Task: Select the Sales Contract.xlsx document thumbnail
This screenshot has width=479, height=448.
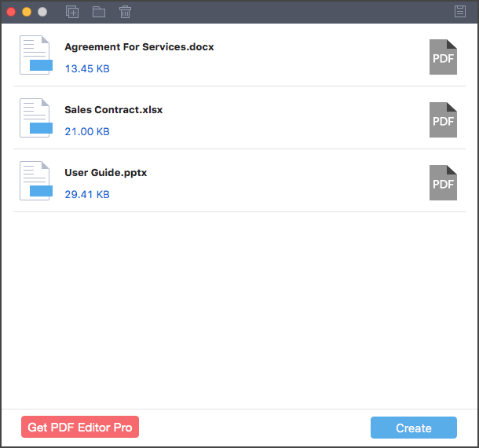Action: (36, 118)
